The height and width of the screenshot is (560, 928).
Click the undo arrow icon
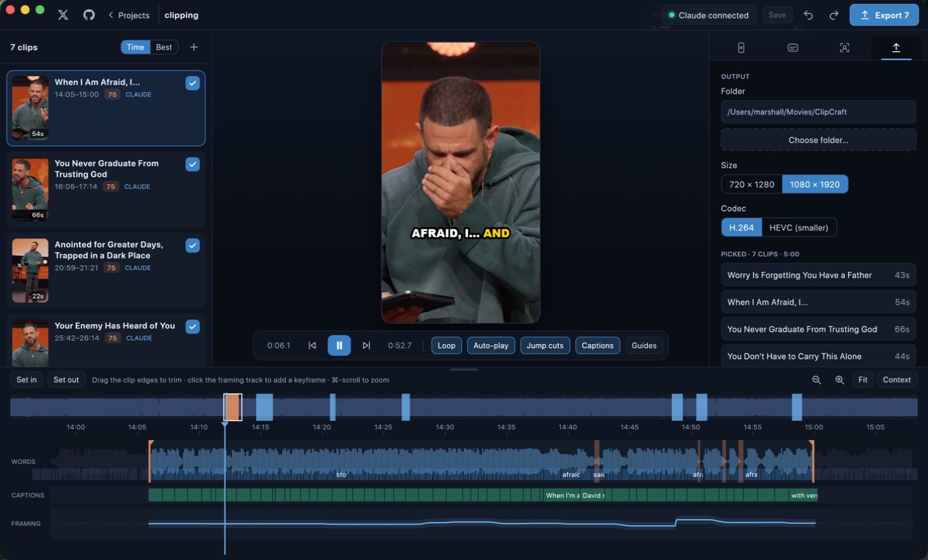pyautogui.click(x=808, y=15)
